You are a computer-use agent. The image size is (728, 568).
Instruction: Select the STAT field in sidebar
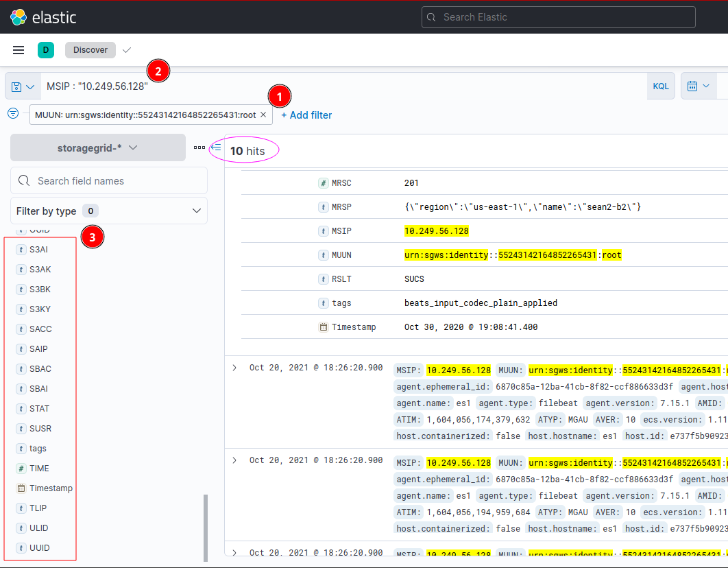40,409
